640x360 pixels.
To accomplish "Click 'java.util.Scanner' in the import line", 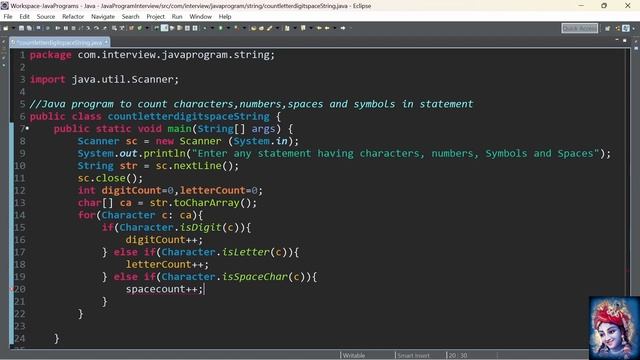I will [x=123, y=79].
